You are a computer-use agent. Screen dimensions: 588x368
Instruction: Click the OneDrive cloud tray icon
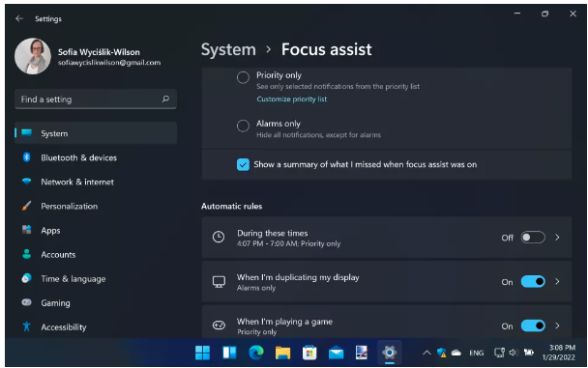tap(456, 353)
